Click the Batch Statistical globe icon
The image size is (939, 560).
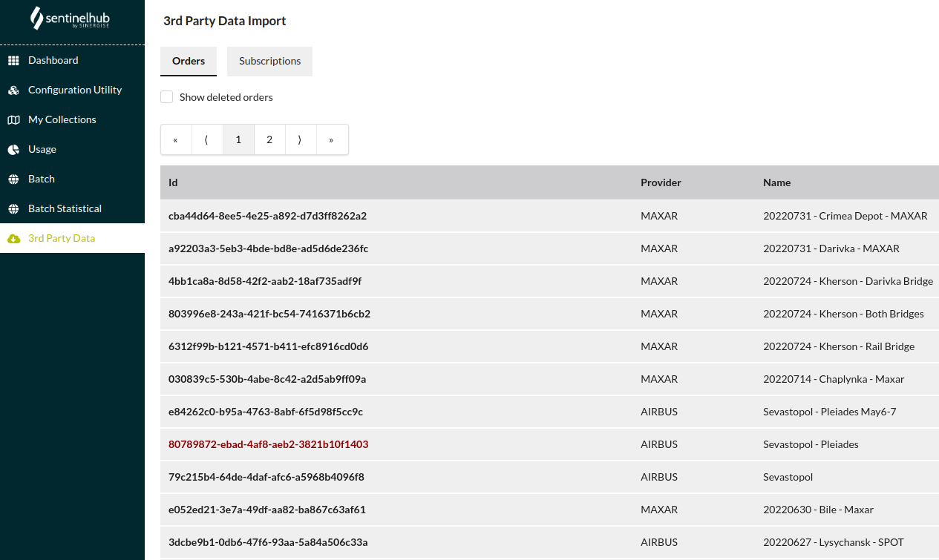[x=13, y=208]
